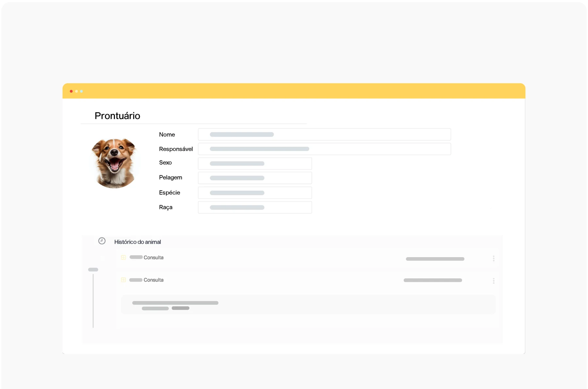This screenshot has height=389, width=588.
Task: Expand the second Consulta entry plus icon
Action: coord(123,280)
